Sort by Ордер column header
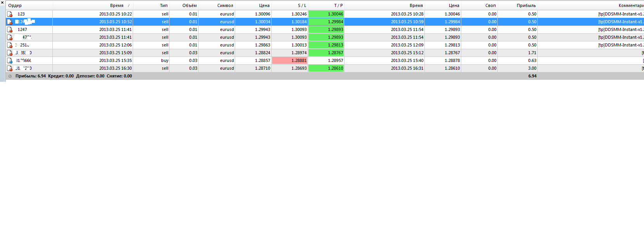The width and height of the screenshot is (644, 244). coord(15,5)
